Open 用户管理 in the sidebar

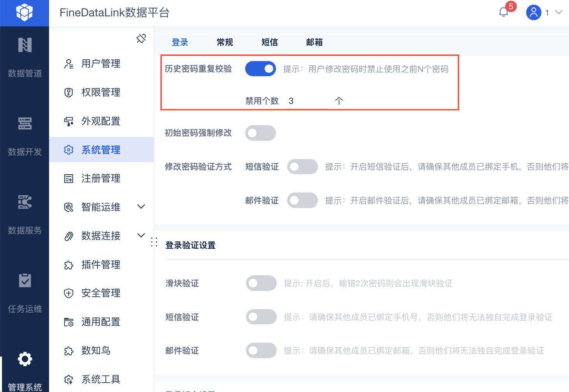100,64
